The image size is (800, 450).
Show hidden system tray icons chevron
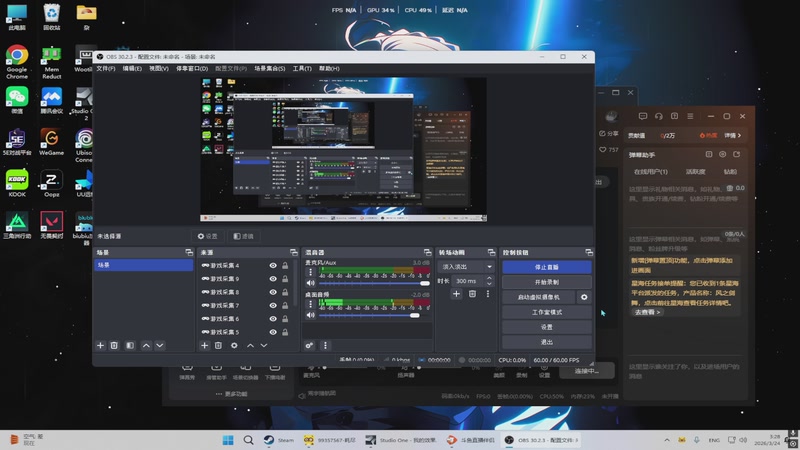click(667, 440)
